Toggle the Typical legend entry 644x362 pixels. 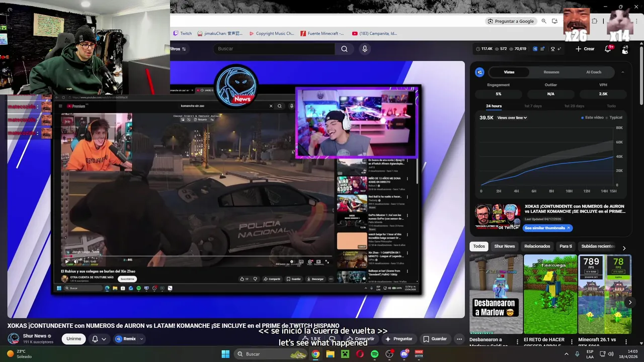tap(614, 118)
